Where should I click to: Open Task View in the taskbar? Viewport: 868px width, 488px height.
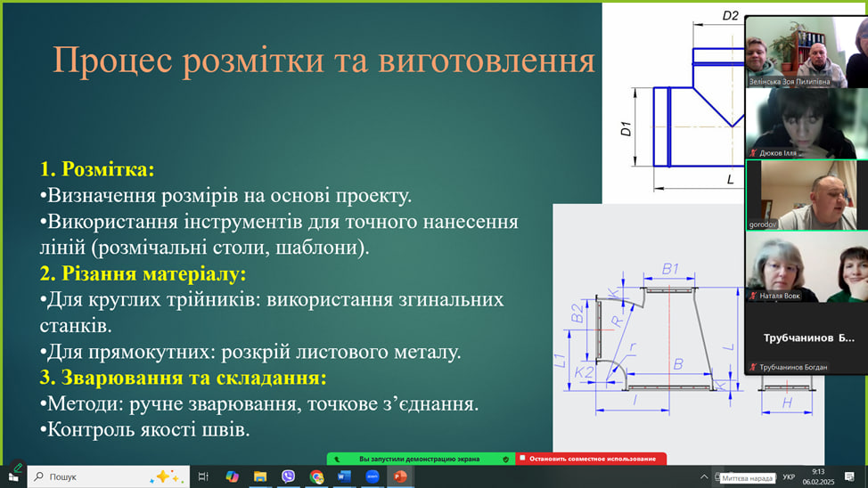click(x=203, y=477)
